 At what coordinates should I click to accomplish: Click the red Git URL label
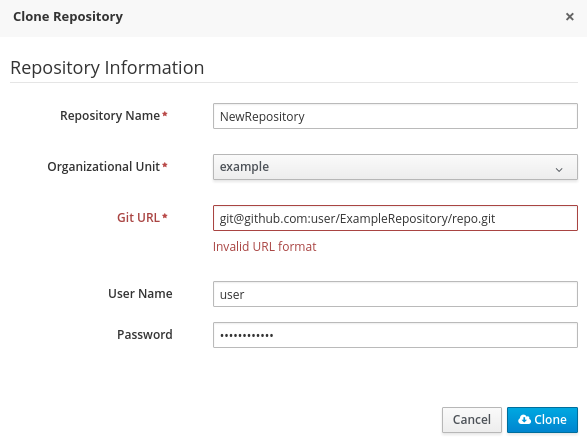pyautogui.click(x=138, y=217)
